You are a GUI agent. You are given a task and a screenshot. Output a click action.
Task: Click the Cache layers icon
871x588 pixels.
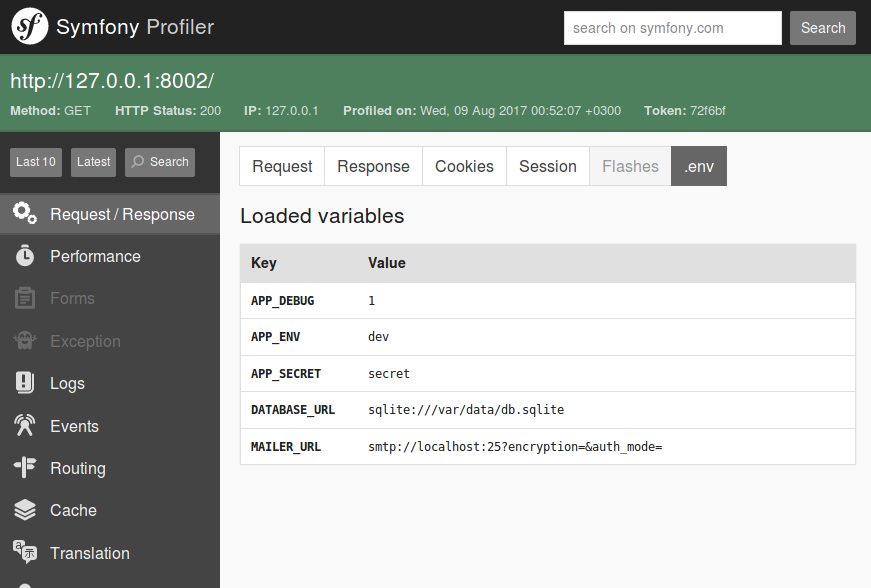point(25,510)
